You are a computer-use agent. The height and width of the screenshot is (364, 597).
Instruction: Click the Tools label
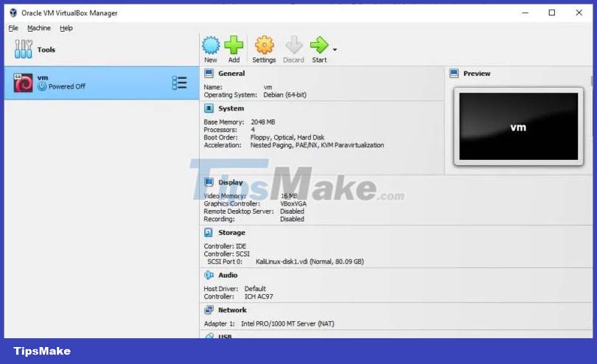point(46,49)
